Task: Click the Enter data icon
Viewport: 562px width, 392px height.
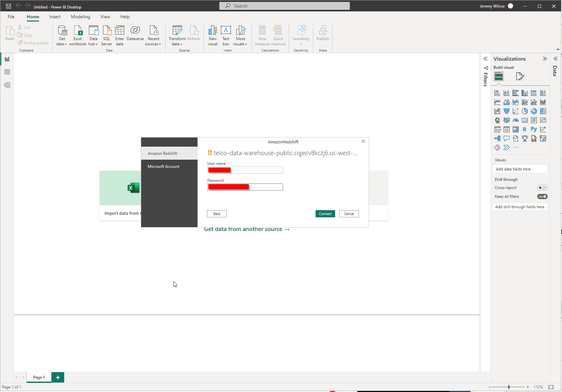Action: coord(120,36)
